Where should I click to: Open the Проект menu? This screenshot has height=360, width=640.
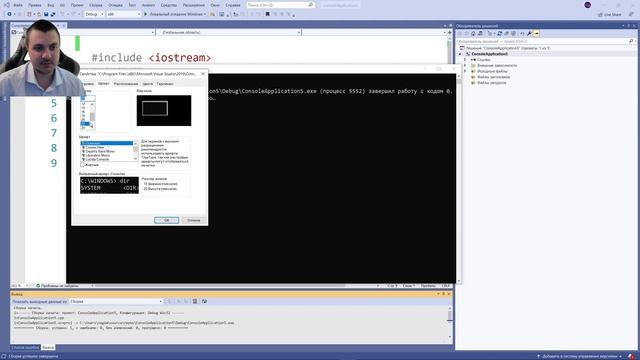tap(77, 5)
